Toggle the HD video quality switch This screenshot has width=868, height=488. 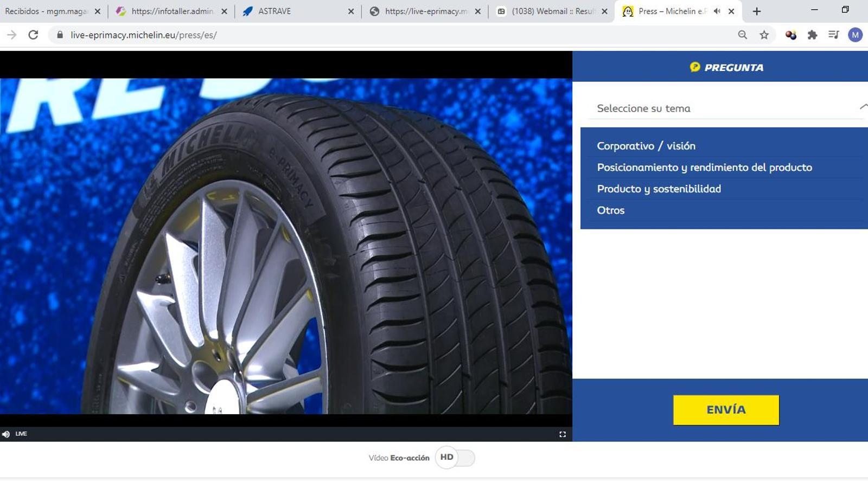click(455, 458)
